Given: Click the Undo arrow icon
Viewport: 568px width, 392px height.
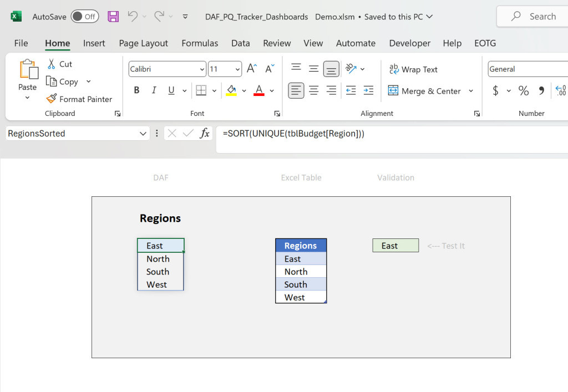Looking at the screenshot, I should 133,16.
